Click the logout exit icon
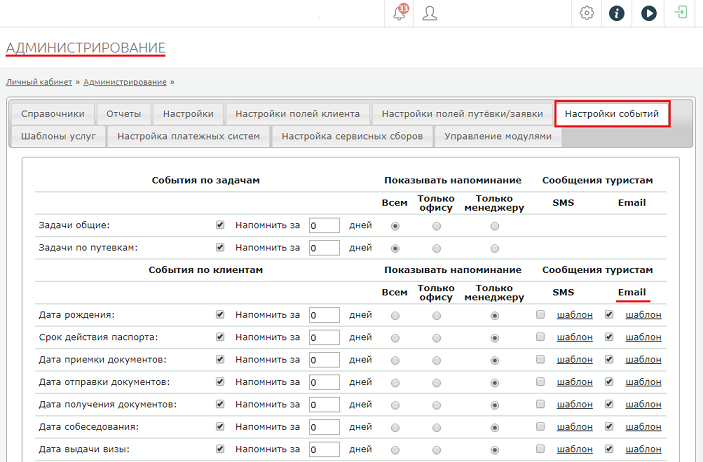703x462 pixels. pos(681,12)
